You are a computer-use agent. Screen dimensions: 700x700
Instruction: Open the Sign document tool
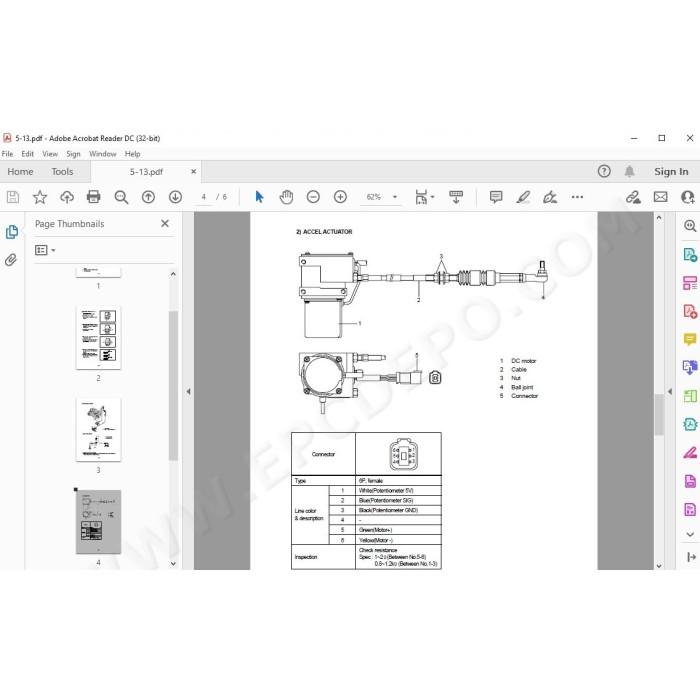[550, 197]
